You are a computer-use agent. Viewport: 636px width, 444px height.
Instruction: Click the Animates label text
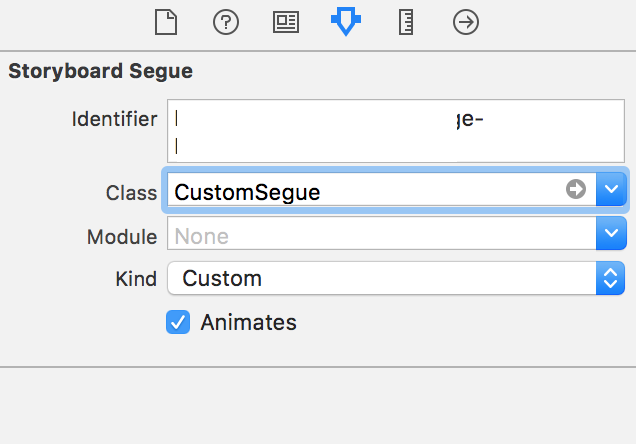[x=249, y=322]
